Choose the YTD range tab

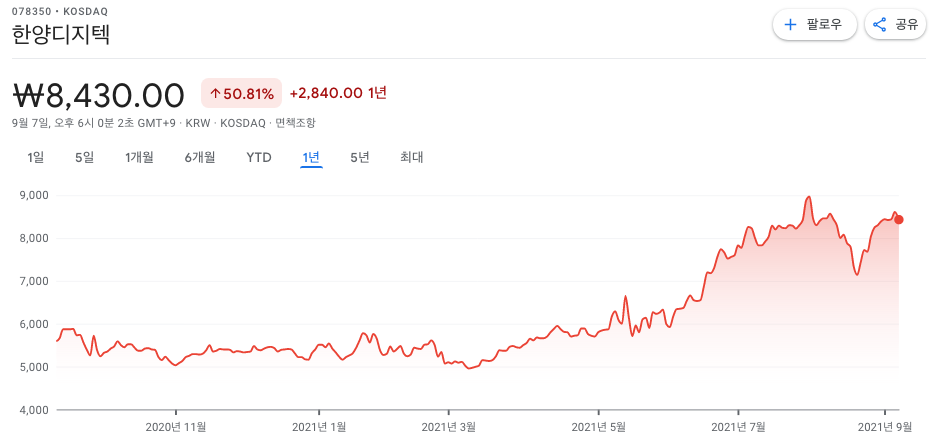click(259, 158)
